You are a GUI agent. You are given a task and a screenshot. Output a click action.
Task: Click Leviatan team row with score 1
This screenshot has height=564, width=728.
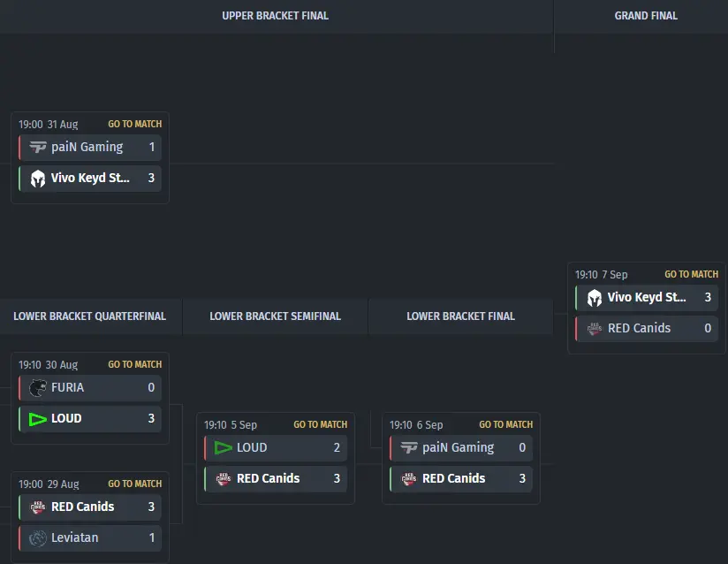[x=90, y=538]
